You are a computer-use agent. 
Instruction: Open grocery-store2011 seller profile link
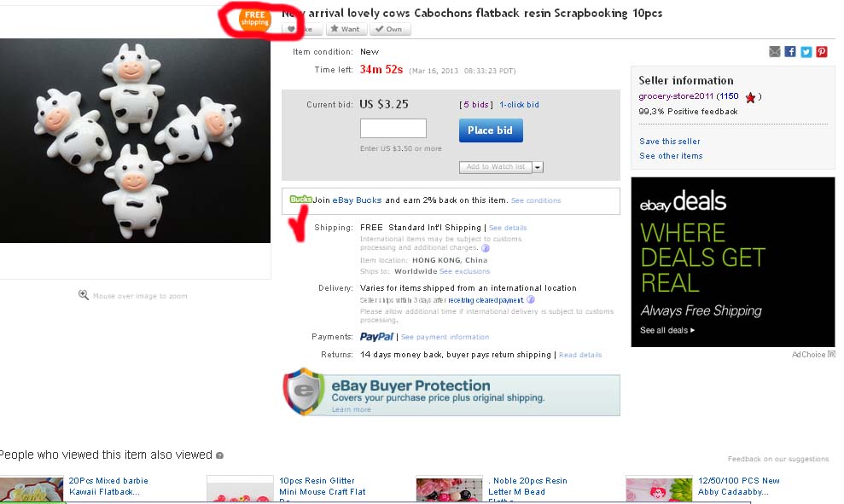[676, 96]
